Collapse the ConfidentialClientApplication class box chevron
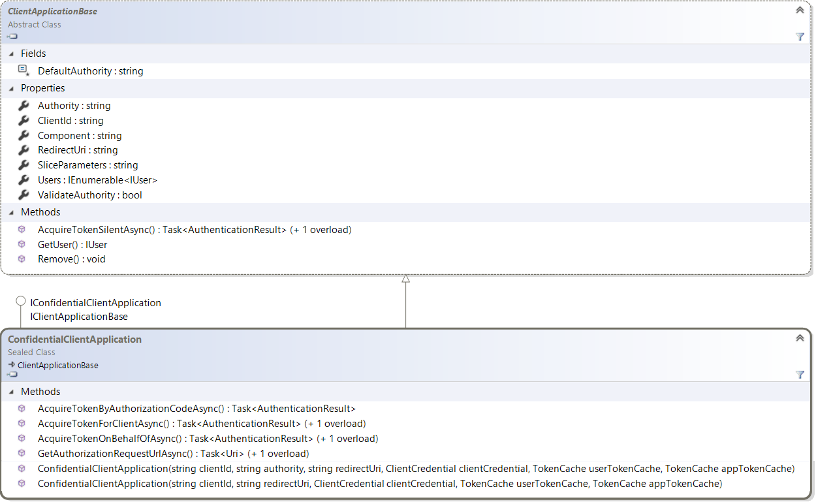The width and height of the screenshot is (816, 504). 800,338
